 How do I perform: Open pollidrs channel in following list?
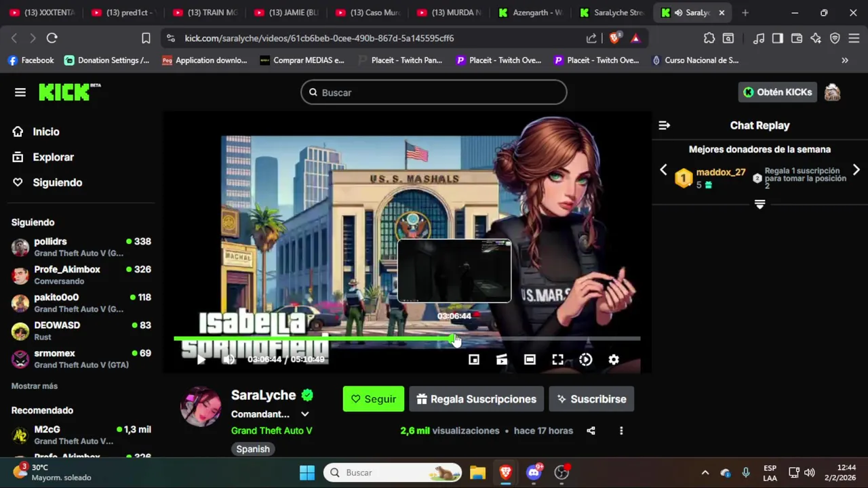click(81, 247)
